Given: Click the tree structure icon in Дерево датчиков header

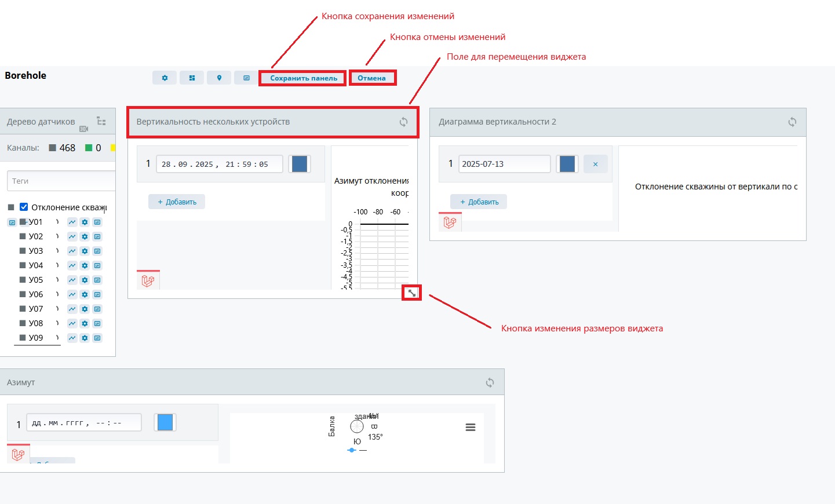Looking at the screenshot, I should [x=101, y=121].
